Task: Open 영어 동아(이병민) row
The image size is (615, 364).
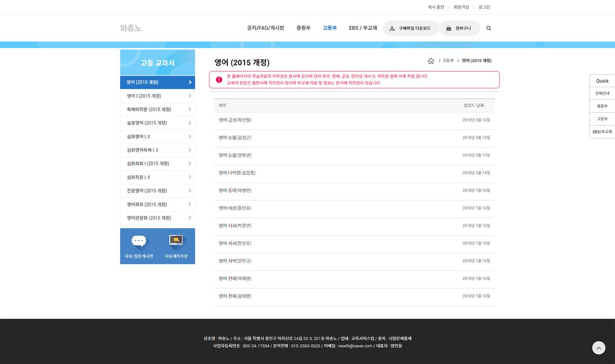Action: [354, 191]
